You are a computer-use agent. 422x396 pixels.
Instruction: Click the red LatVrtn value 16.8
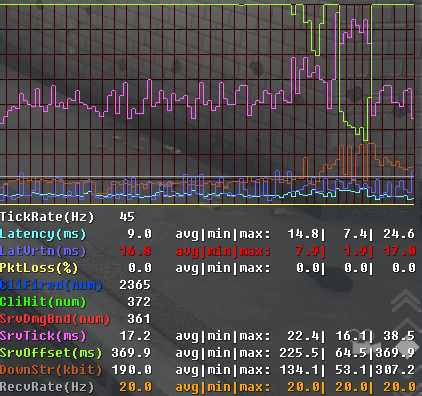(x=135, y=251)
